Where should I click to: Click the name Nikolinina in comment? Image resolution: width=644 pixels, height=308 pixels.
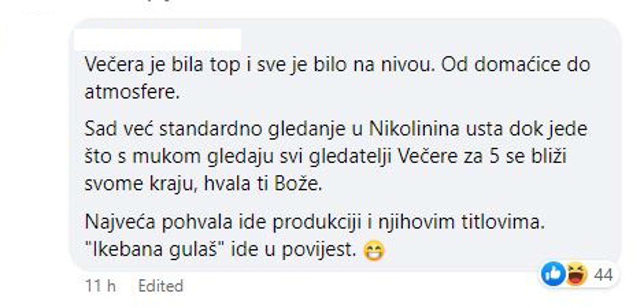pos(414,129)
